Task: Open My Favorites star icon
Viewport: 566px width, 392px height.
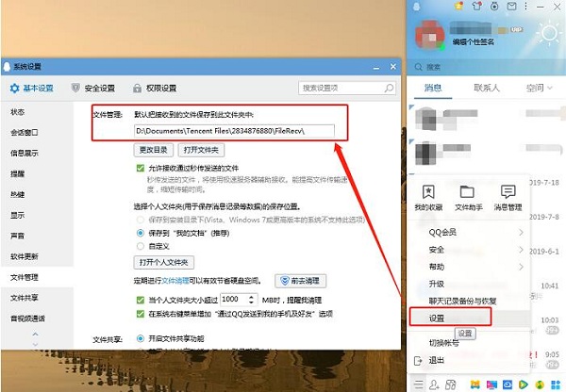Action: pos(428,197)
